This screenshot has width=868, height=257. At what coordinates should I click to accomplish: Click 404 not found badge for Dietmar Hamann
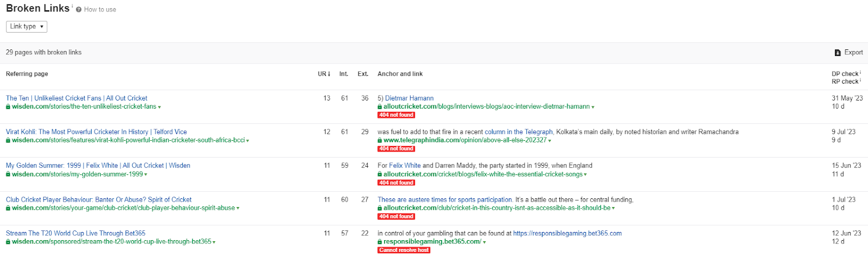coord(396,115)
